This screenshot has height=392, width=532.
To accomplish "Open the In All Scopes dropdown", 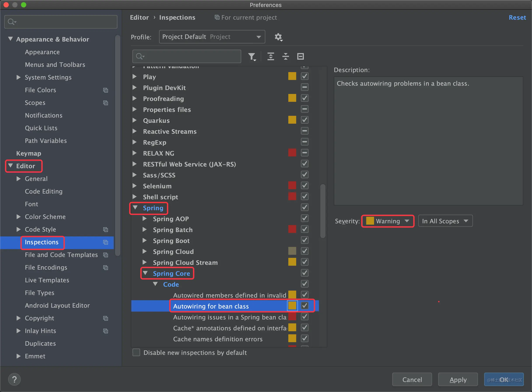I will (445, 221).
